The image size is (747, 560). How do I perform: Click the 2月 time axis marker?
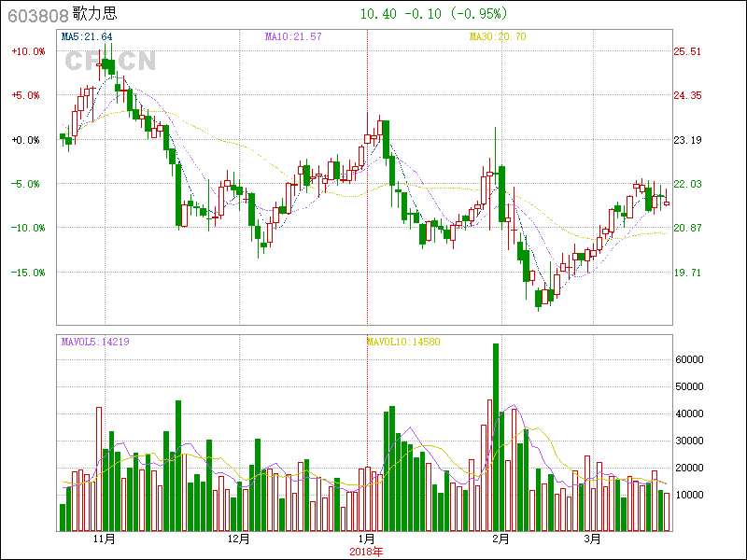point(500,539)
